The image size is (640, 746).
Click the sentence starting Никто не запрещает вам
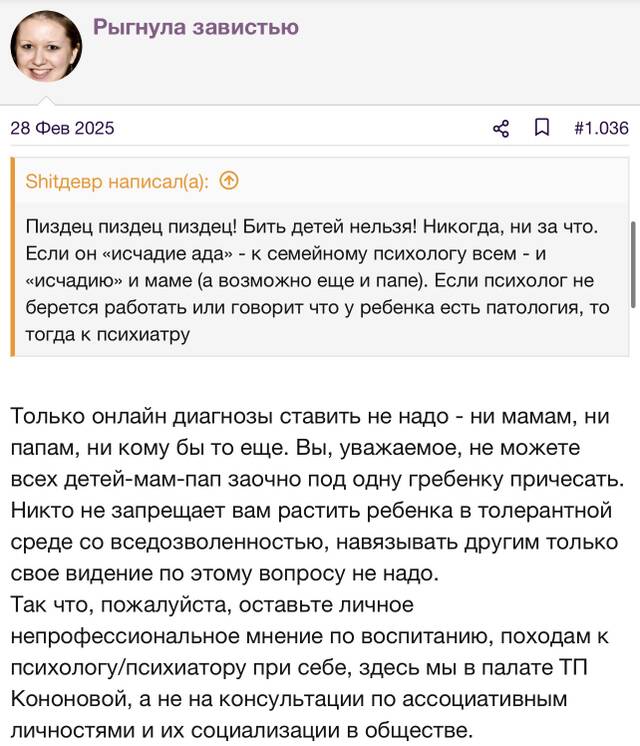pos(314,542)
